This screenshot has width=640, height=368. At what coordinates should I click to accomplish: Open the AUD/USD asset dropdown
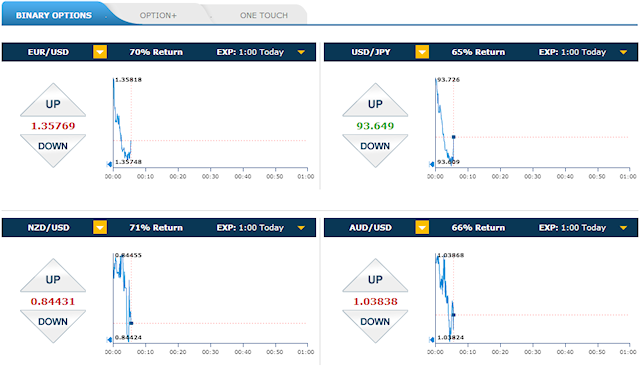click(x=422, y=228)
